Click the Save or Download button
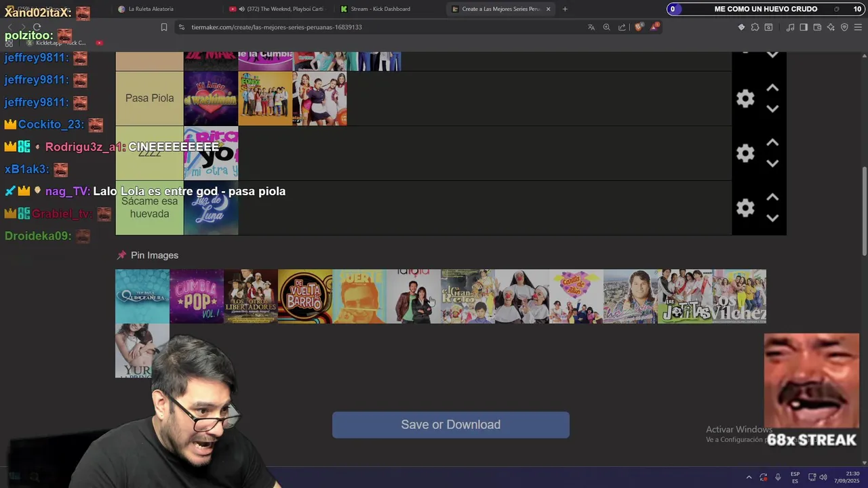Viewport: 868px width, 488px height. point(450,424)
